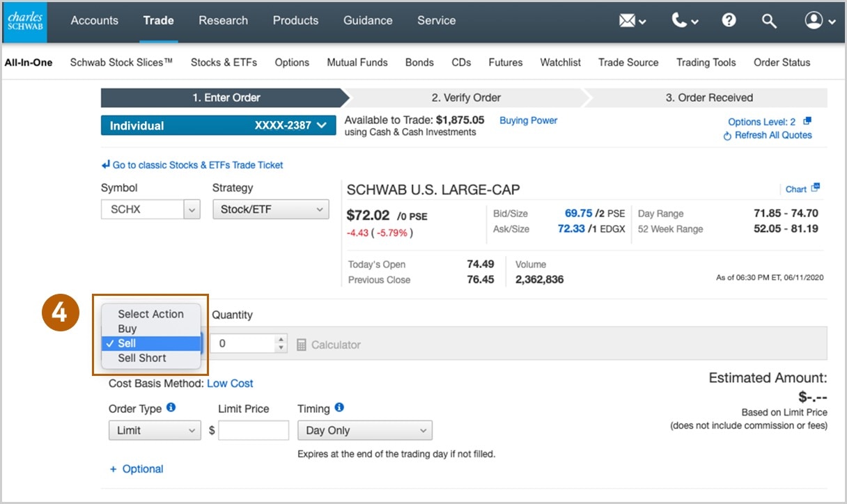Go to Bonds tab

pyautogui.click(x=419, y=63)
